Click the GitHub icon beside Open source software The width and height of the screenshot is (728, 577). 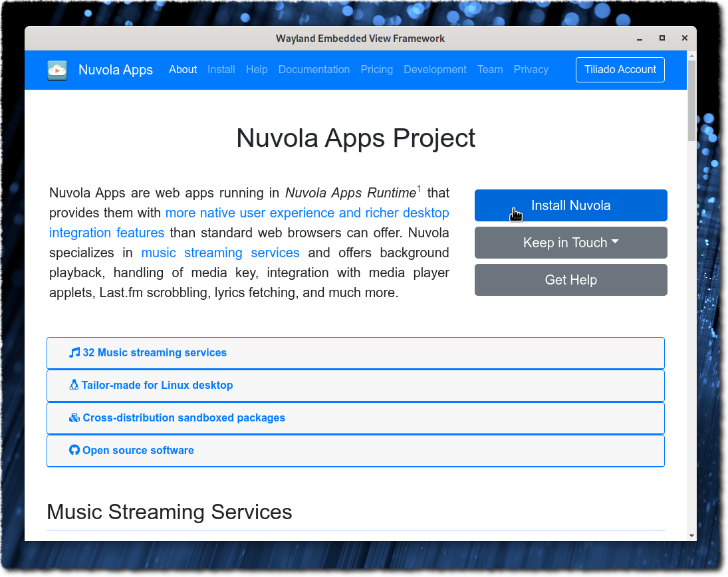(74, 450)
